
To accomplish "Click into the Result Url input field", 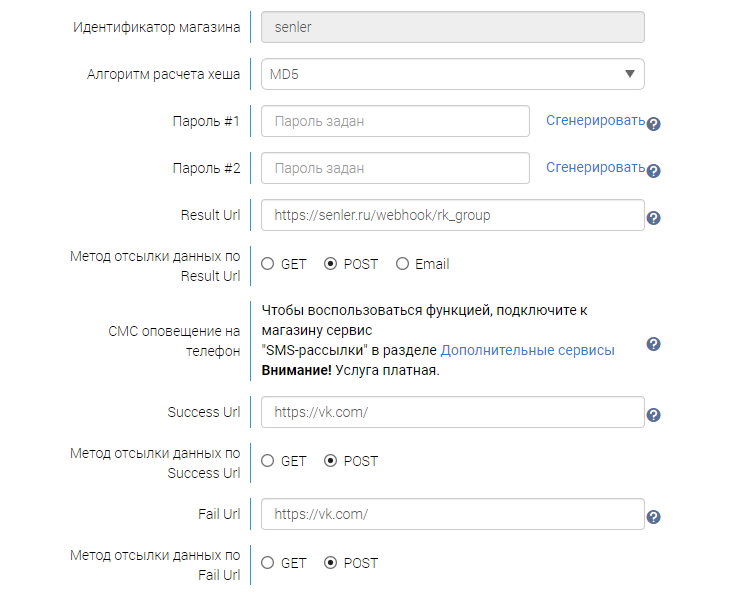I will click(x=452, y=215).
